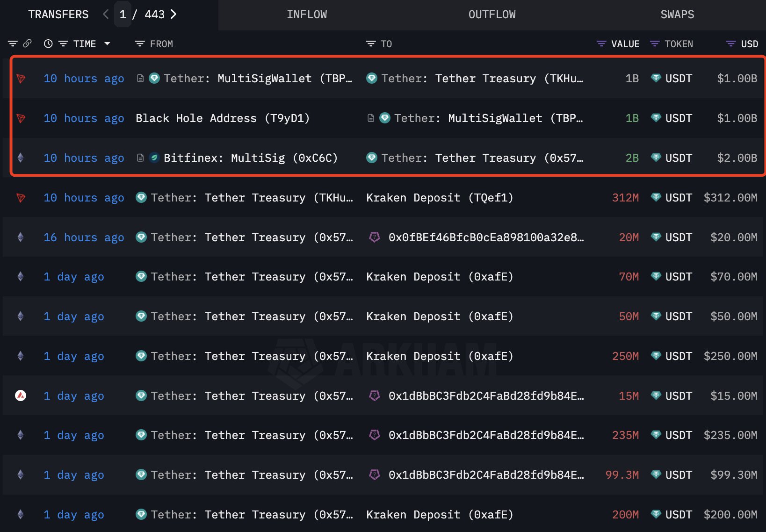Click the contract document icon before Bitfinex

(140, 158)
